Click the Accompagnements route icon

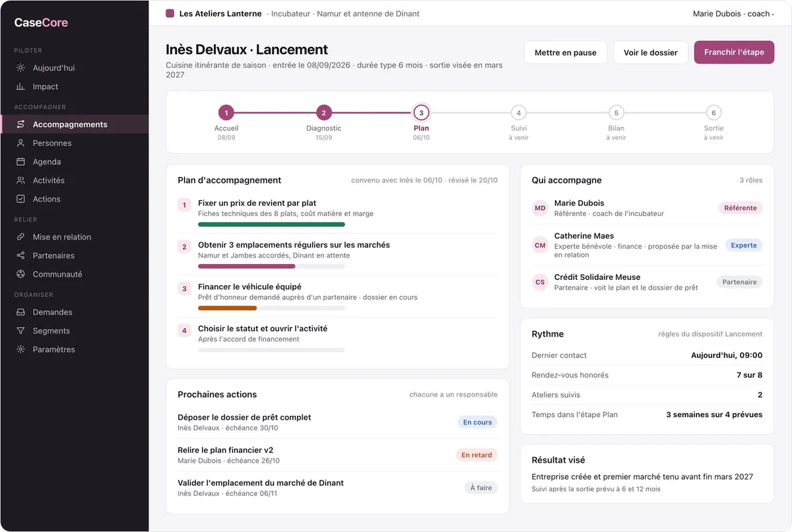pyautogui.click(x=20, y=124)
